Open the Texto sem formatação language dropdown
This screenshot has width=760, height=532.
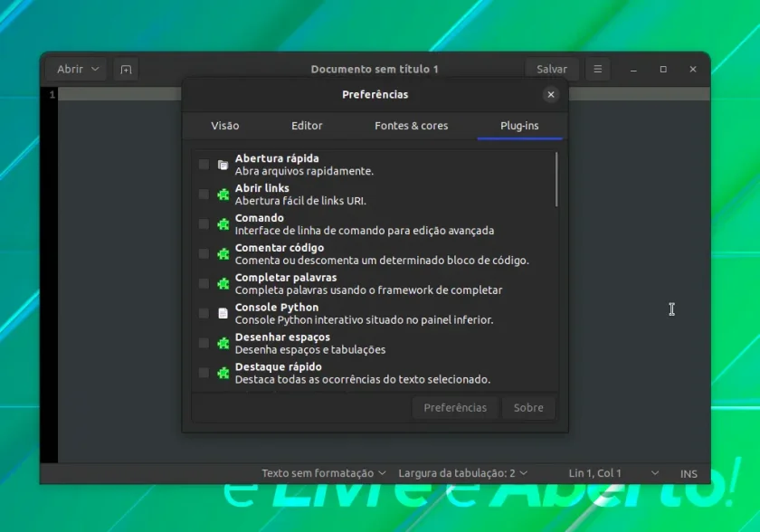[x=324, y=473]
